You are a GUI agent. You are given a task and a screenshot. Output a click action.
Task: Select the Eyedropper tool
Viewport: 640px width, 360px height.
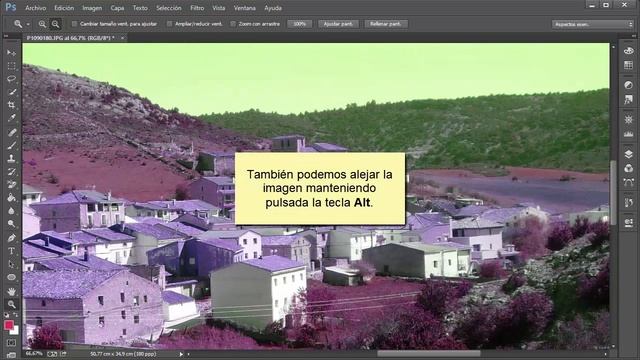tap(11, 118)
